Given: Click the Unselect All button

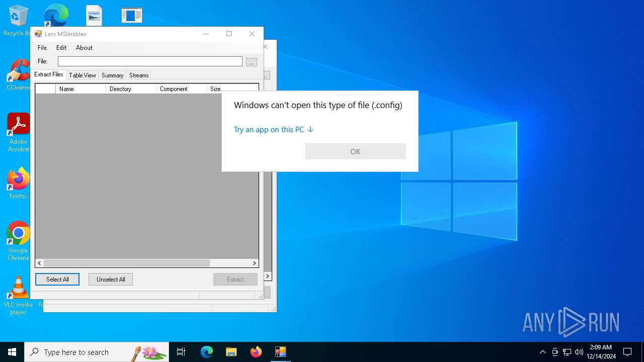Looking at the screenshot, I should pyautogui.click(x=111, y=280).
